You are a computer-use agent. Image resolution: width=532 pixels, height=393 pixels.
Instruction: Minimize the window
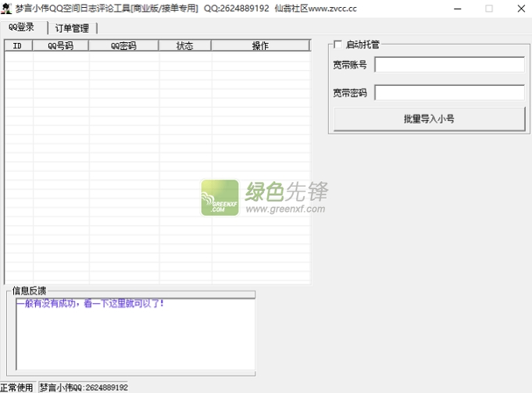(458, 9)
